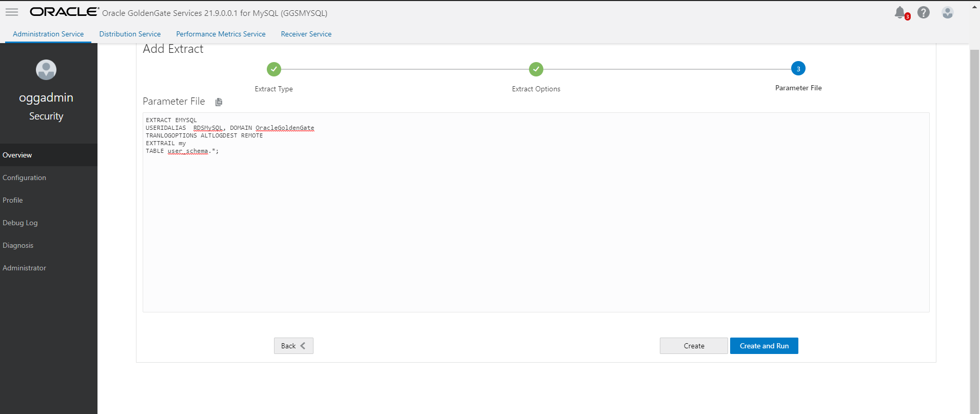Viewport: 980px width, 414px height.
Task: Click the USERIDALIAS RDSMySQL line
Action: (x=230, y=128)
